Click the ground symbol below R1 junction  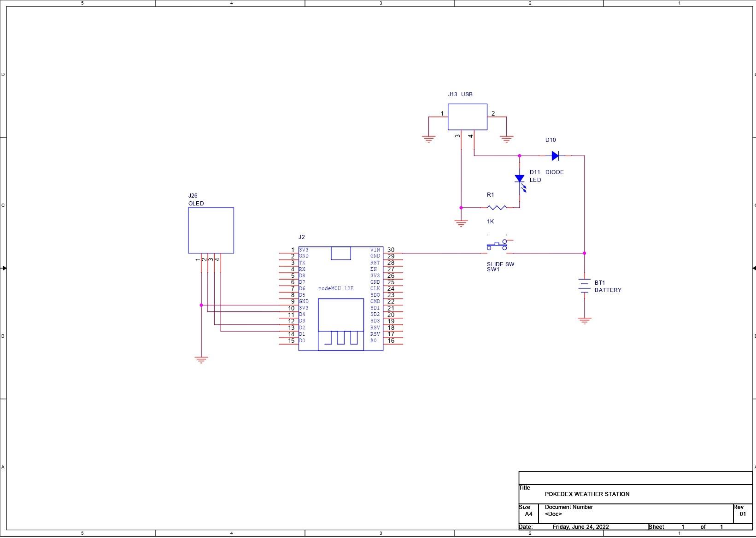[x=461, y=223]
